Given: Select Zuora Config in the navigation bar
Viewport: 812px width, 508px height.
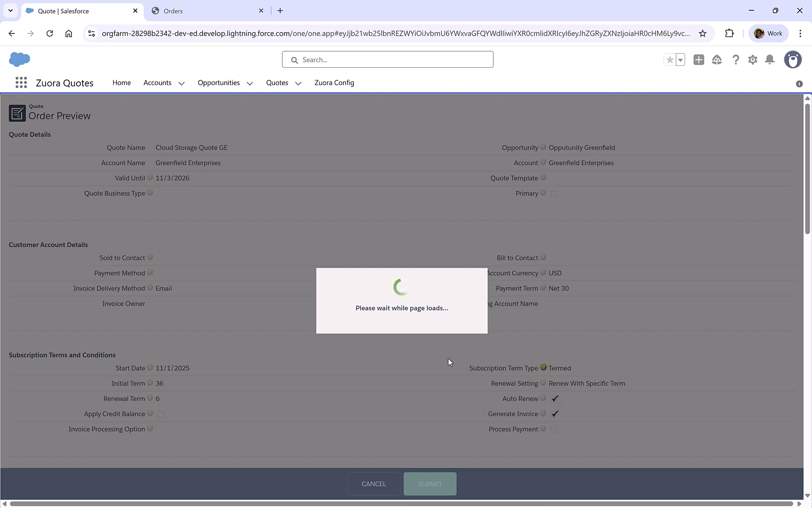Looking at the screenshot, I should pyautogui.click(x=334, y=83).
